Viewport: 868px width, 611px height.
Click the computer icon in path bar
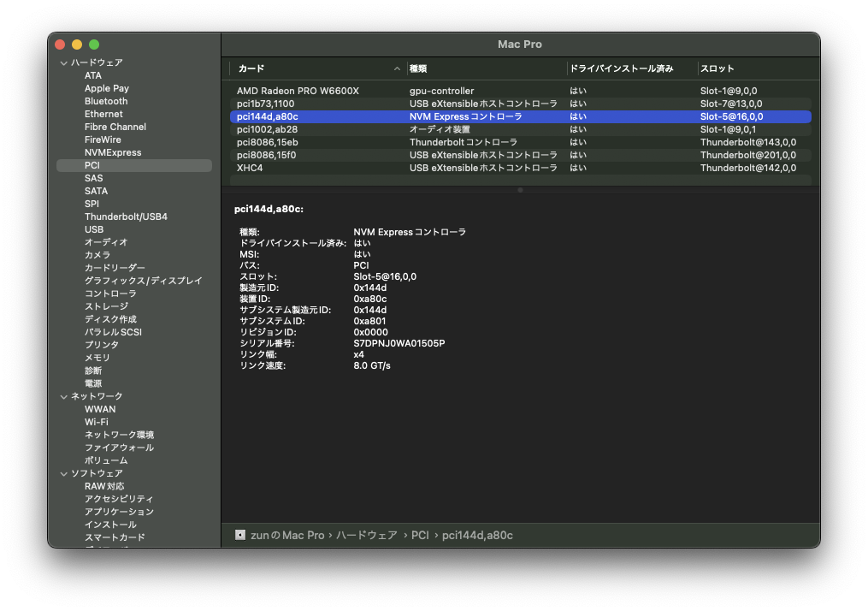click(x=239, y=535)
